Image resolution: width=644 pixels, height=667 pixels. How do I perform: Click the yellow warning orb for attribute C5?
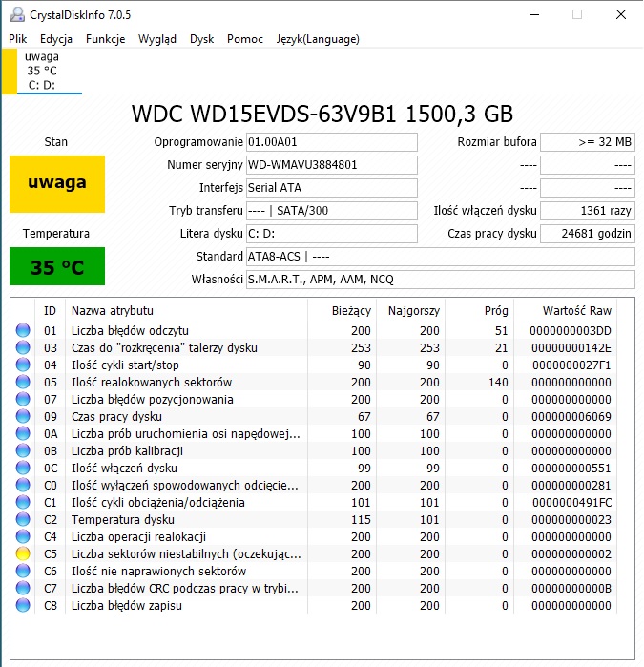pyautogui.click(x=23, y=553)
